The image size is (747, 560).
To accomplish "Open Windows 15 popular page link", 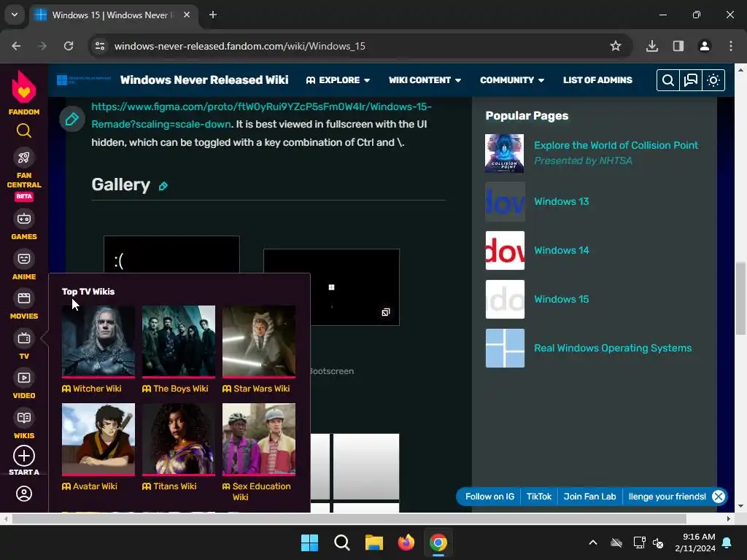I will 561,299.
